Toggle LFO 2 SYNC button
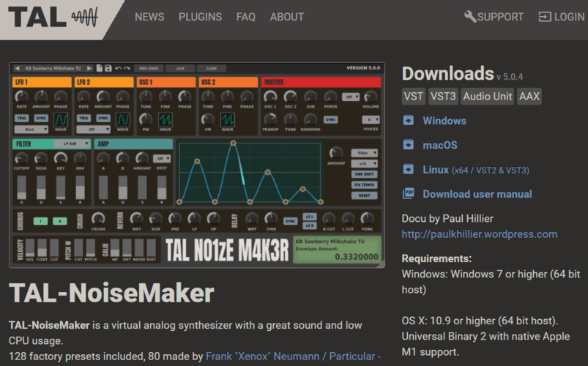Image resolution: width=588 pixels, height=366 pixels. pyautogui.click(x=103, y=118)
